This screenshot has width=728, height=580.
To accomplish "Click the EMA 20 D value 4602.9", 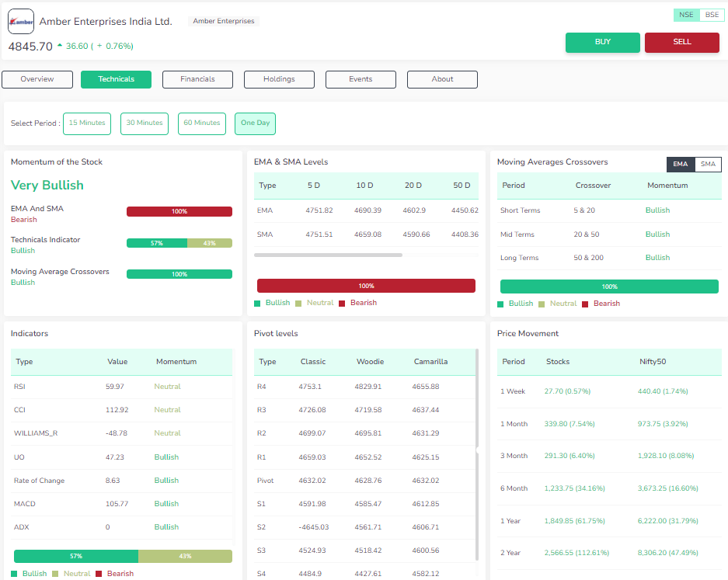I will (x=414, y=210).
